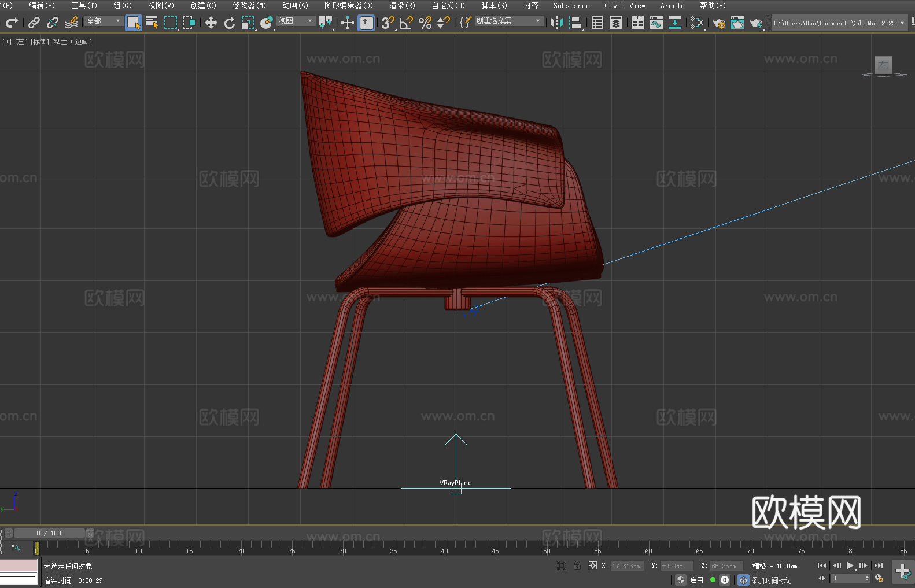Open Select by Name list icon
Screen dimensions: 915x588
pyautogui.click(x=152, y=23)
